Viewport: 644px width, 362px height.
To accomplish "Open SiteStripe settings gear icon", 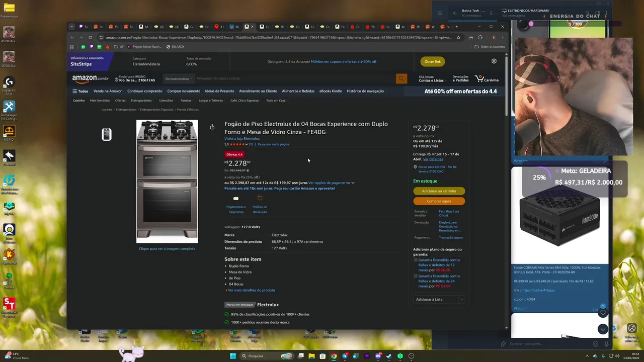I will 494,61.
